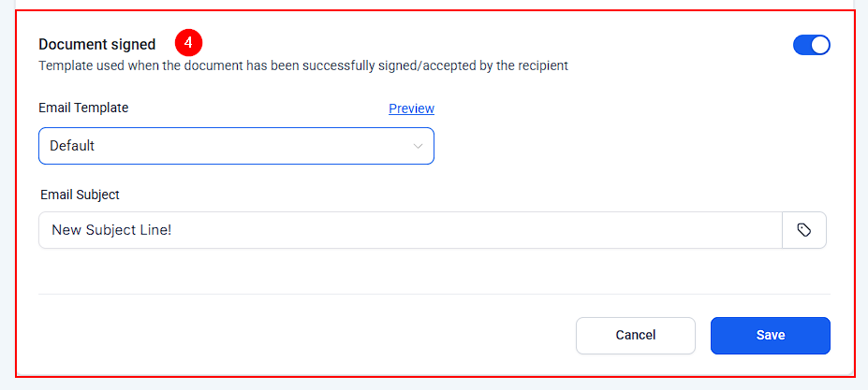The height and width of the screenshot is (390, 868).
Task: Click the template description text under the heading
Action: (x=302, y=66)
